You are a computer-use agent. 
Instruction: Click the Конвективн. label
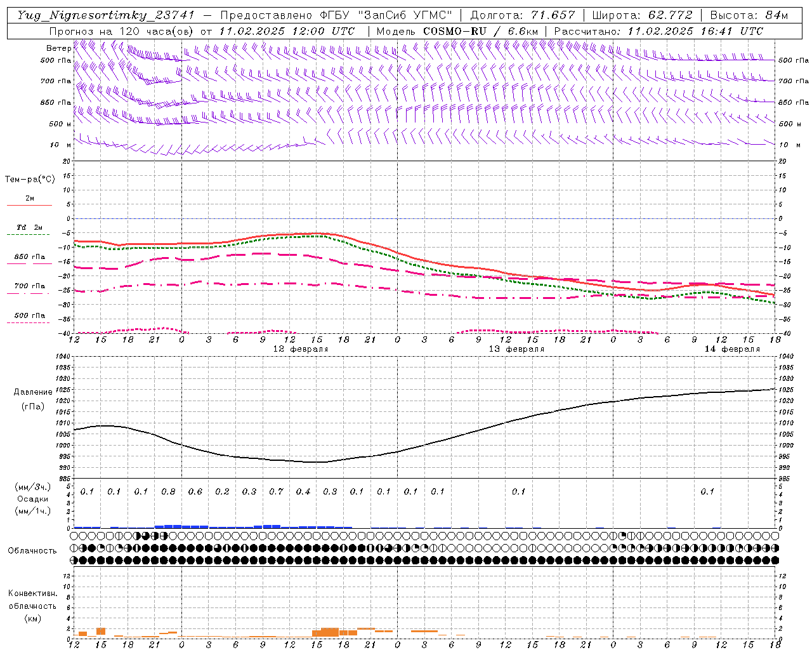[32, 594]
